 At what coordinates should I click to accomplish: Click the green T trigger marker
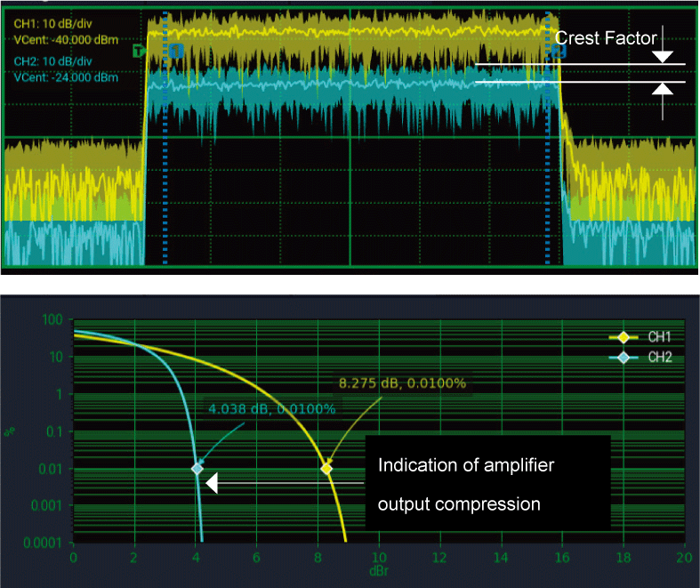click(x=138, y=51)
